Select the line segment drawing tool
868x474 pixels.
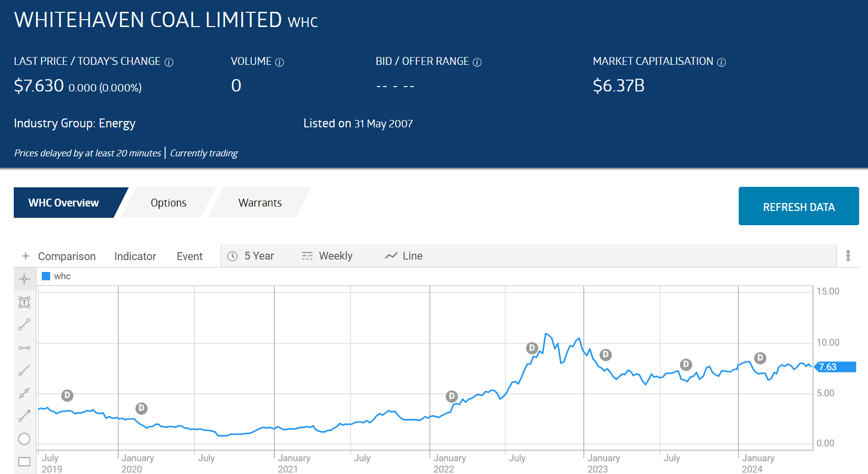(x=24, y=325)
